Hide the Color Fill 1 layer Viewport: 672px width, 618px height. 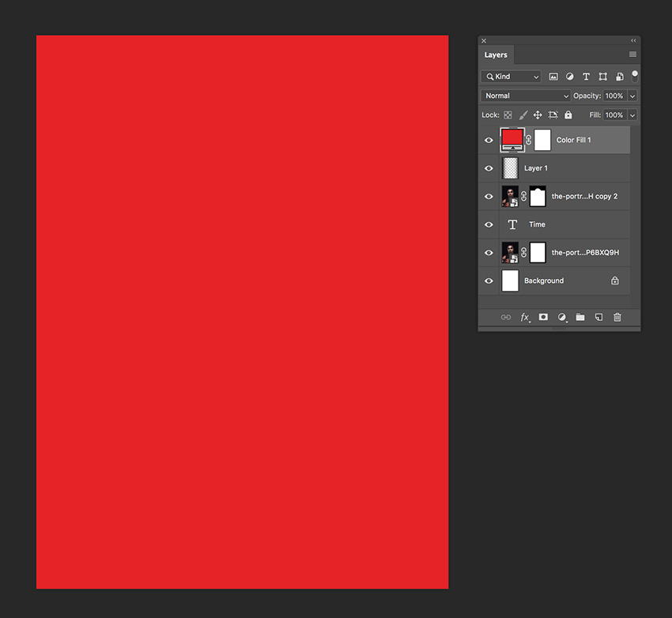coord(489,140)
